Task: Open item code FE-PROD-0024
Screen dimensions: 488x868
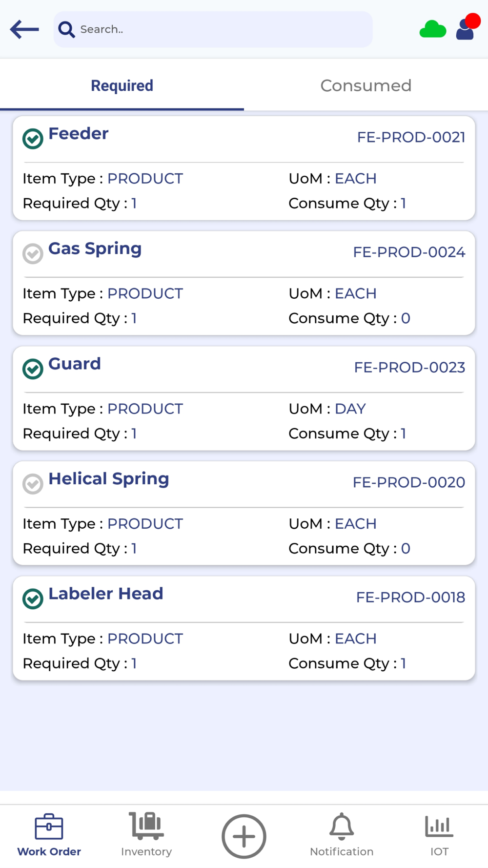Action: [x=409, y=252]
